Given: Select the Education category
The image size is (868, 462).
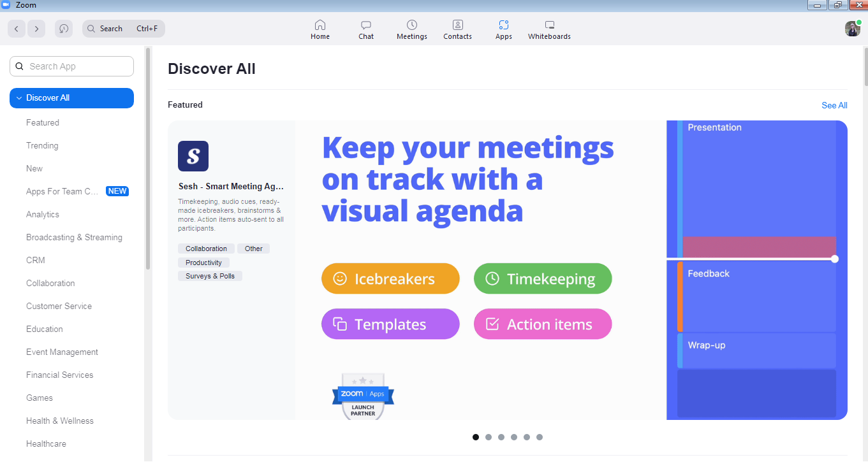Looking at the screenshot, I should coord(45,329).
